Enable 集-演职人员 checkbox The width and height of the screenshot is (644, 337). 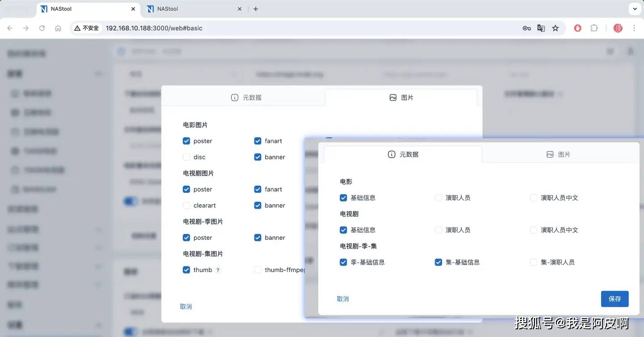tap(534, 262)
